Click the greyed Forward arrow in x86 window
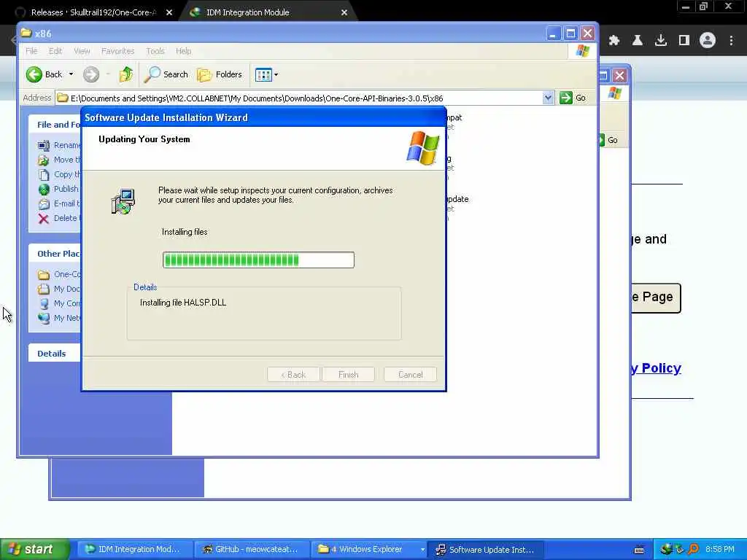Image resolution: width=747 pixels, height=560 pixels. click(91, 74)
